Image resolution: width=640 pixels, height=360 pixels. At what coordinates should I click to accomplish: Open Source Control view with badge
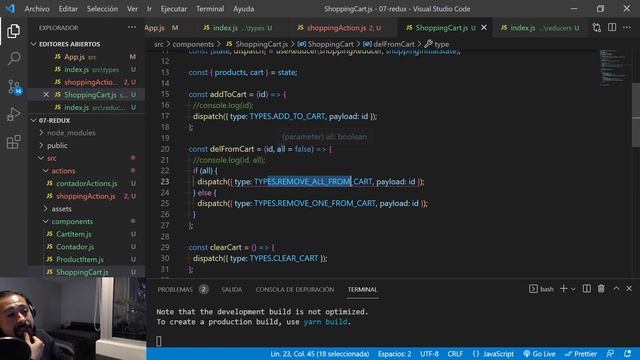[x=14, y=87]
